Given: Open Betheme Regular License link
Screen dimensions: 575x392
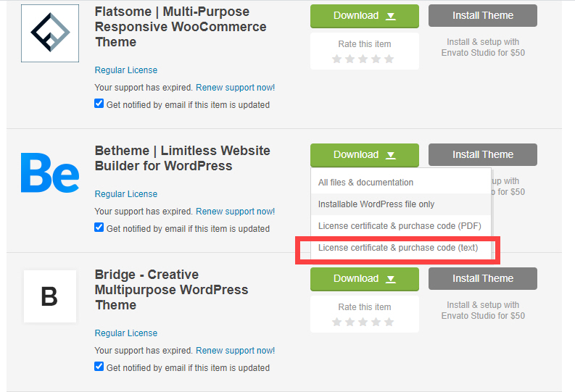Looking at the screenshot, I should coord(125,193).
